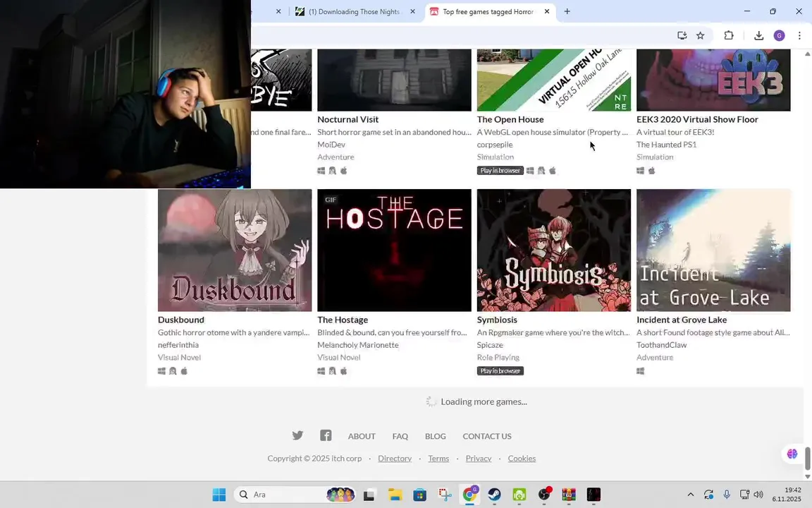The height and width of the screenshot is (508, 812).
Task: Launch Steam from the taskbar
Action: click(495, 495)
